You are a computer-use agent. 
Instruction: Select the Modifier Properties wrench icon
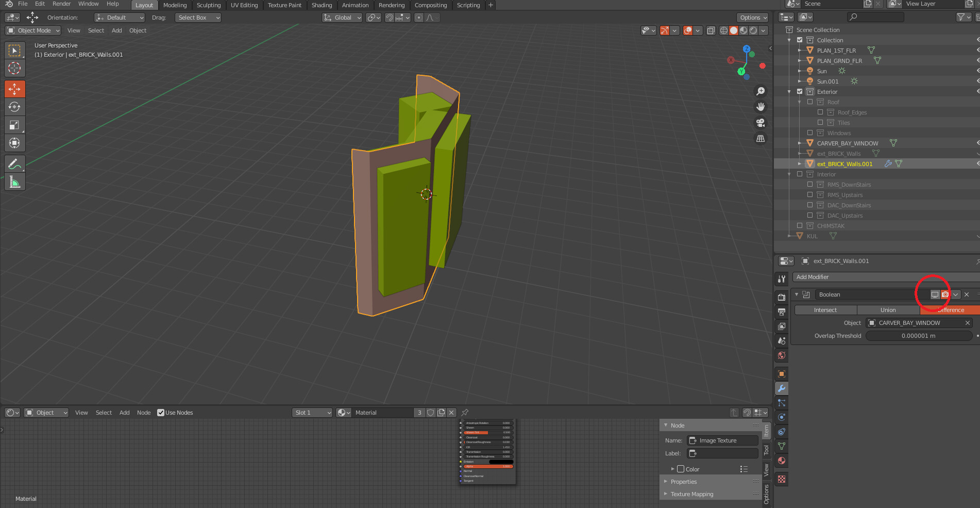tap(781, 388)
